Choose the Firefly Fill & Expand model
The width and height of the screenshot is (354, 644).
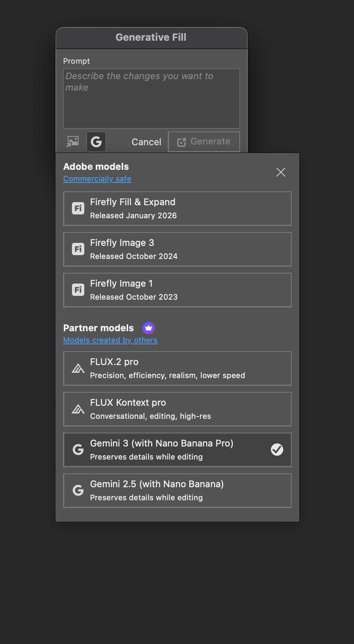(177, 209)
